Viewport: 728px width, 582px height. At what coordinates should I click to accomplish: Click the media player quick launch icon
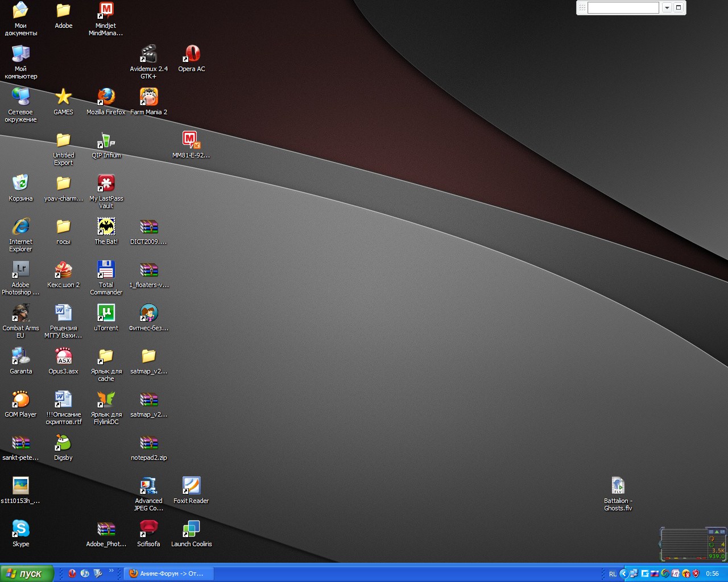(x=85, y=573)
